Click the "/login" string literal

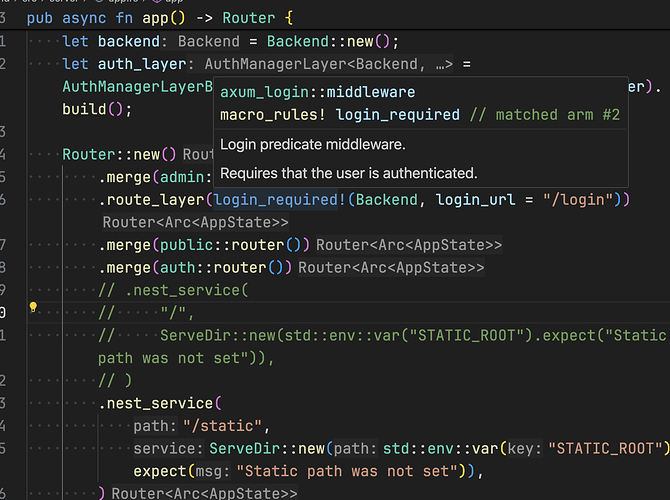(x=579, y=200)
